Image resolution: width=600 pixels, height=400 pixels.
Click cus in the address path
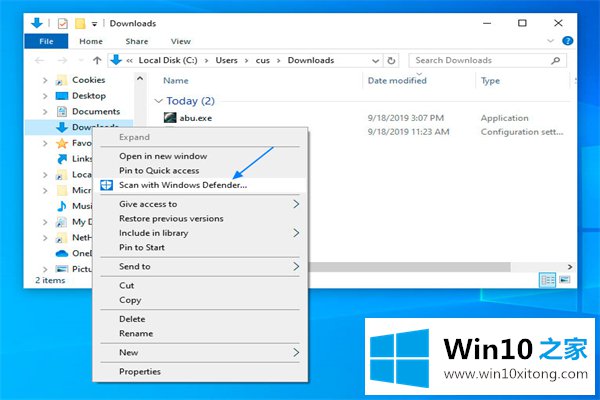pyautogui.click(x=262, y=60)
